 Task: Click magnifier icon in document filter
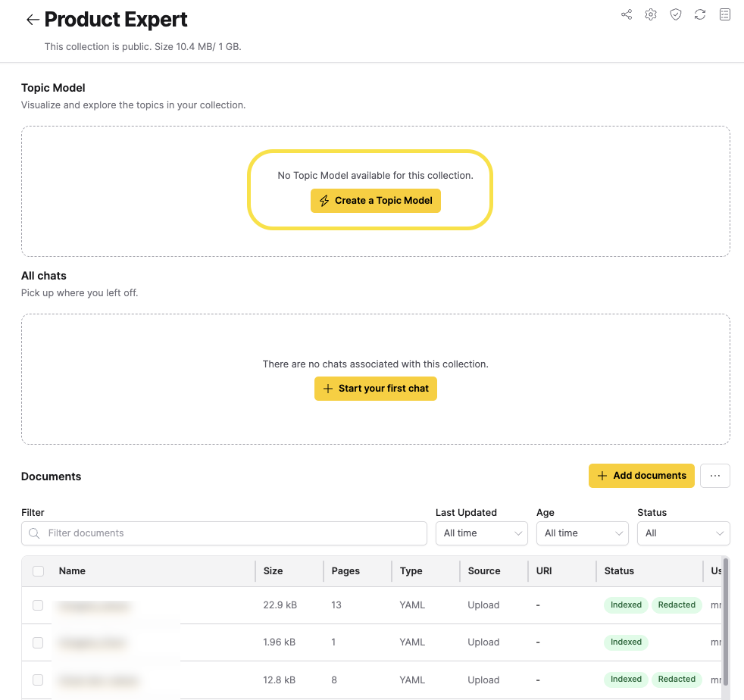[x=34, y=533]
